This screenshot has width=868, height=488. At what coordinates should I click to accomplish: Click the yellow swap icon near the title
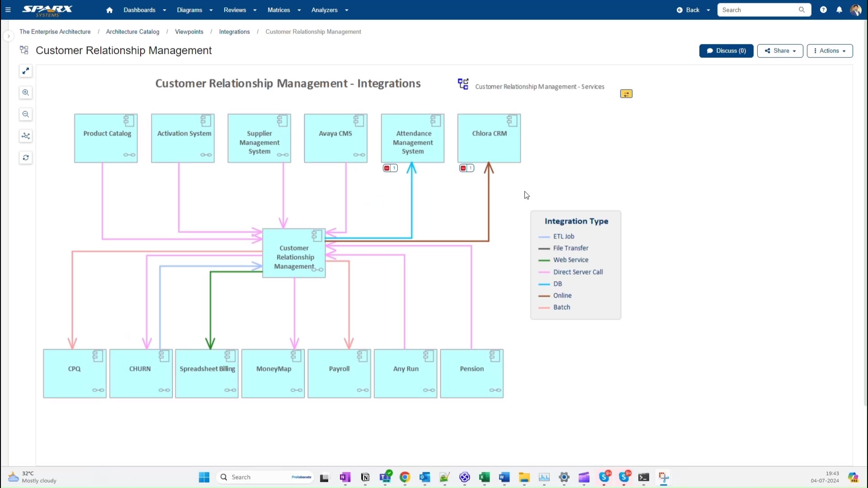(626, 94)
